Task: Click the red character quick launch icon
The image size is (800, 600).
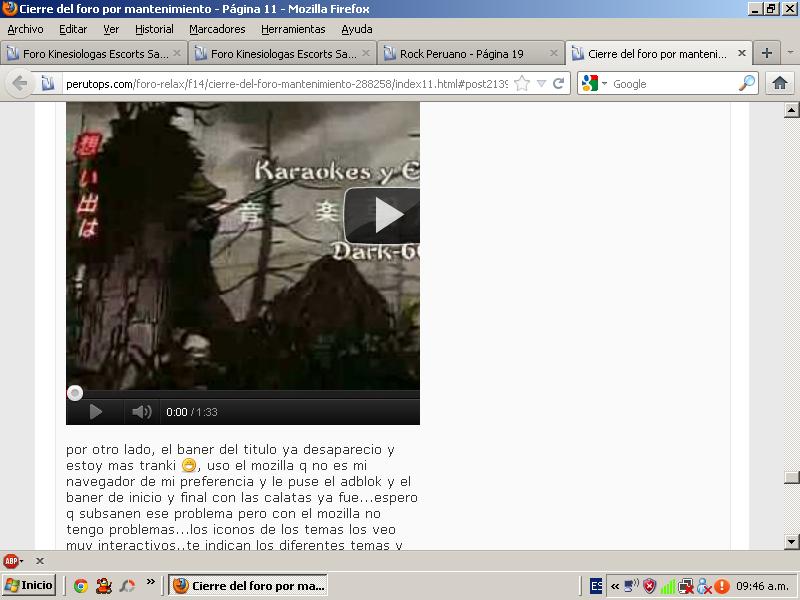Action: click(x=104, y=585)
